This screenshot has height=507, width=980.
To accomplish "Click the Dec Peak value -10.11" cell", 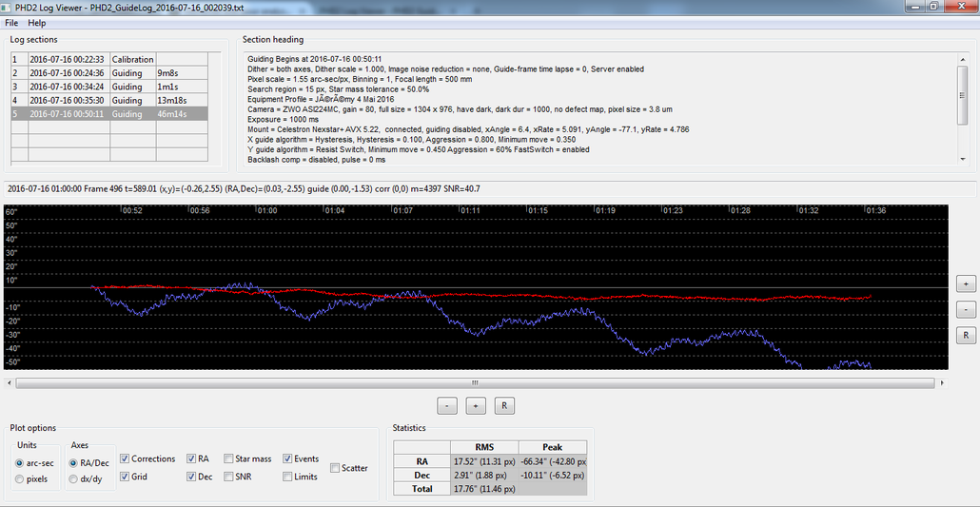I will 553,475.
